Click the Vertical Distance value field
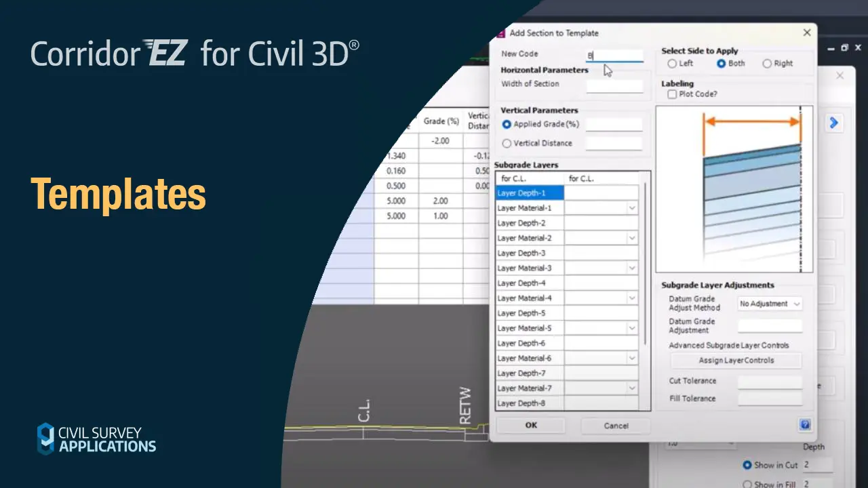Screen dimensions: 868x488 click(x=614, y=144)
